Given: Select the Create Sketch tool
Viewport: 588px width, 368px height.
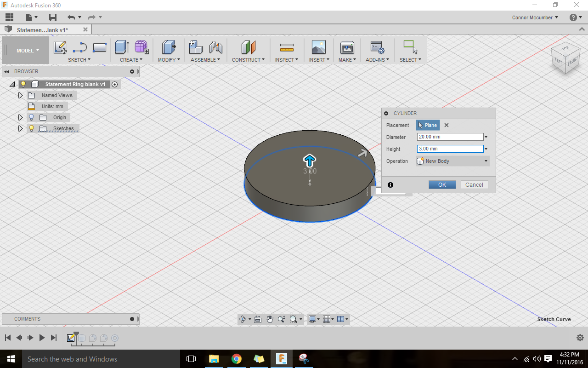Looking at the screenshot, I should point(60,47).
